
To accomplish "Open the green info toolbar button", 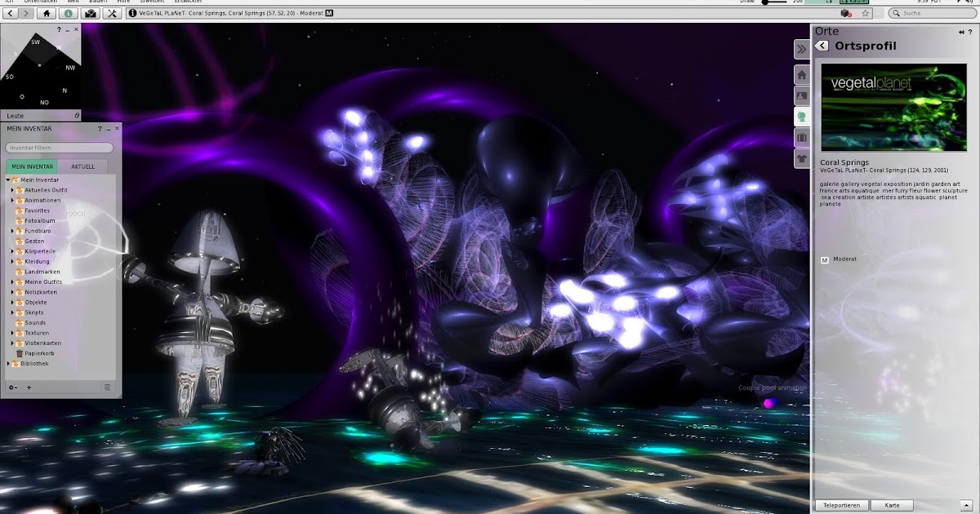I will point(68,13).
